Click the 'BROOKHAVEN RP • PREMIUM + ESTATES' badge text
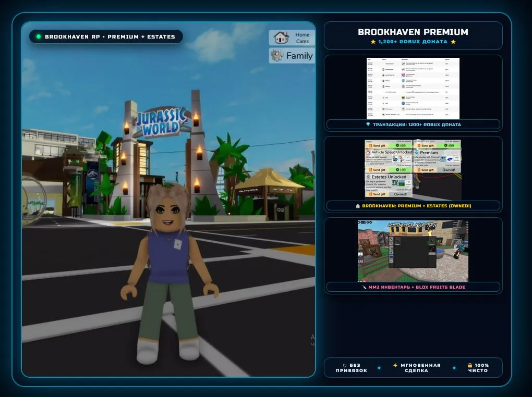Image resolution: width=532 pixels, height=397 pixels. pos(110,36)
